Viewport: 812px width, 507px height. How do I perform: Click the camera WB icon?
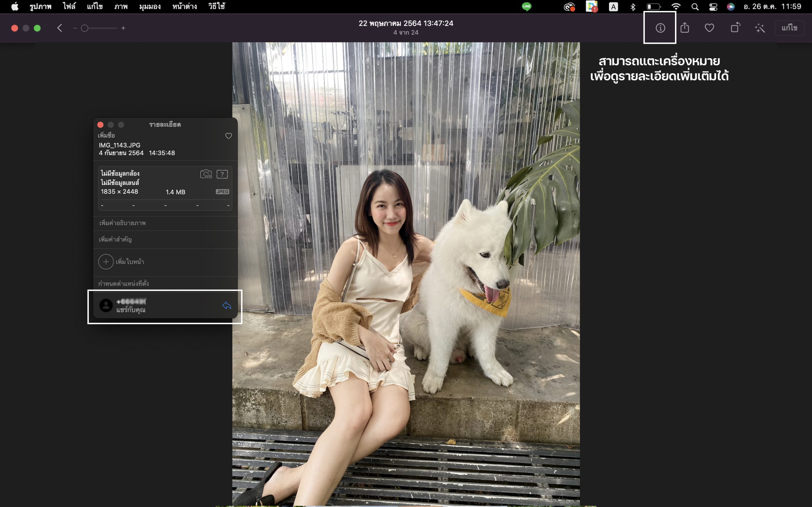click(206, 174)
